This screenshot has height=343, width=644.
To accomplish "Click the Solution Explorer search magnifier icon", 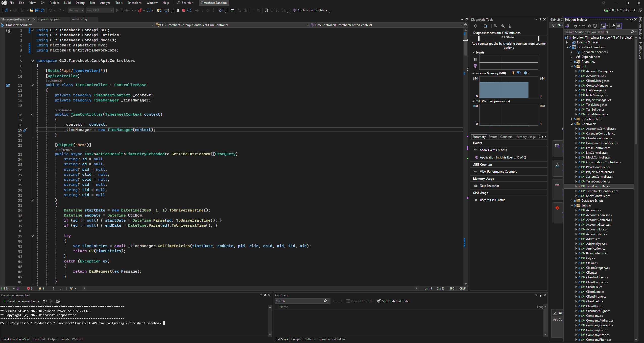I will (x=632, y=32).
